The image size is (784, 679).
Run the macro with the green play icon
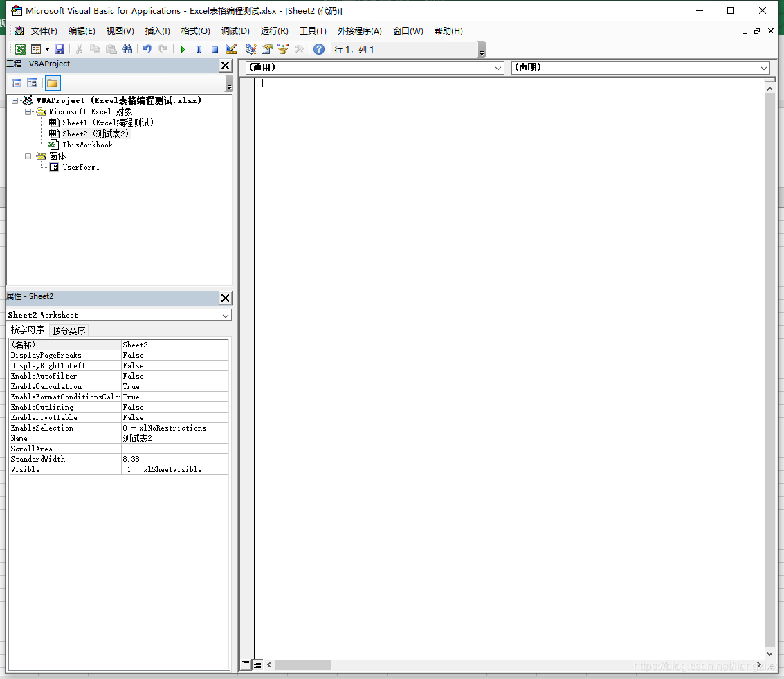(183, 49)
